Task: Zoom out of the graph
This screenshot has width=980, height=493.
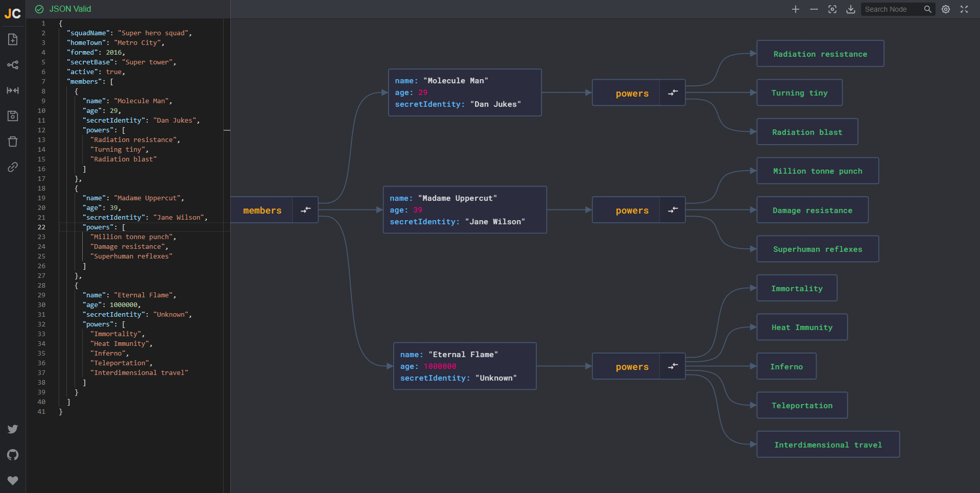Action: pos(814,9)
